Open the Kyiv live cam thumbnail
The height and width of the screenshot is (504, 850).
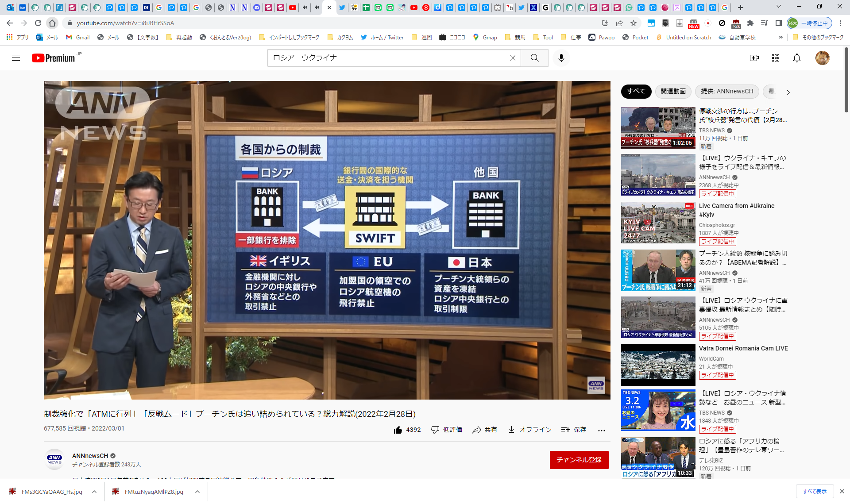658,223
